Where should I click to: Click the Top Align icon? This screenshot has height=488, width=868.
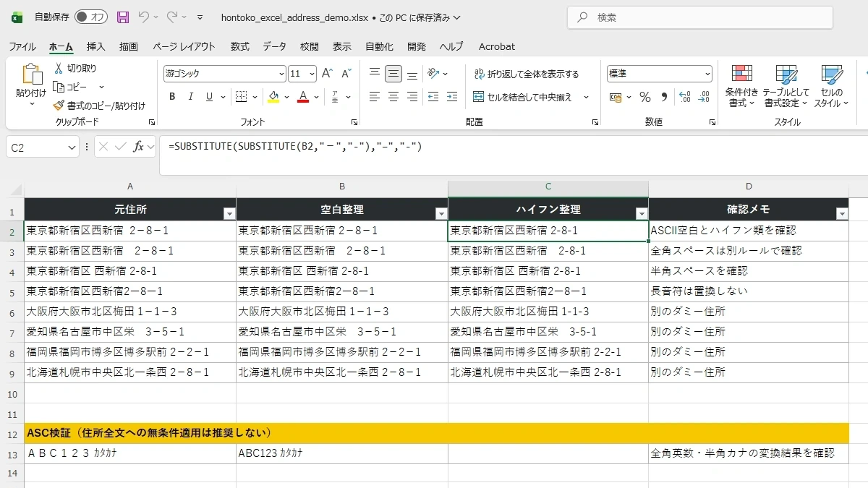tap(374, 74)
